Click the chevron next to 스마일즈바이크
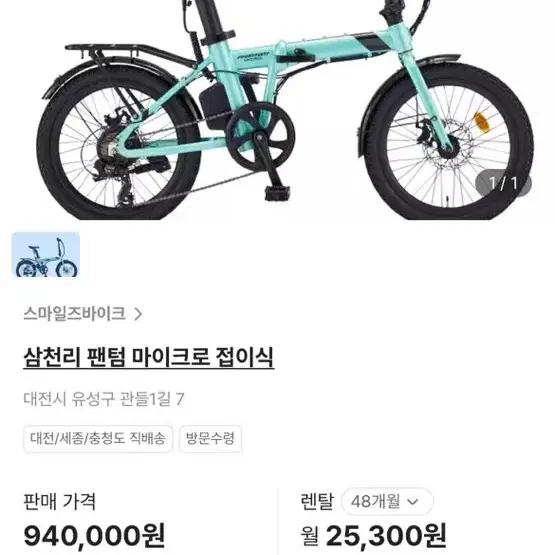The width and height of the screenshot is (555, 555). pyautogui.click(x=138, y=314)
